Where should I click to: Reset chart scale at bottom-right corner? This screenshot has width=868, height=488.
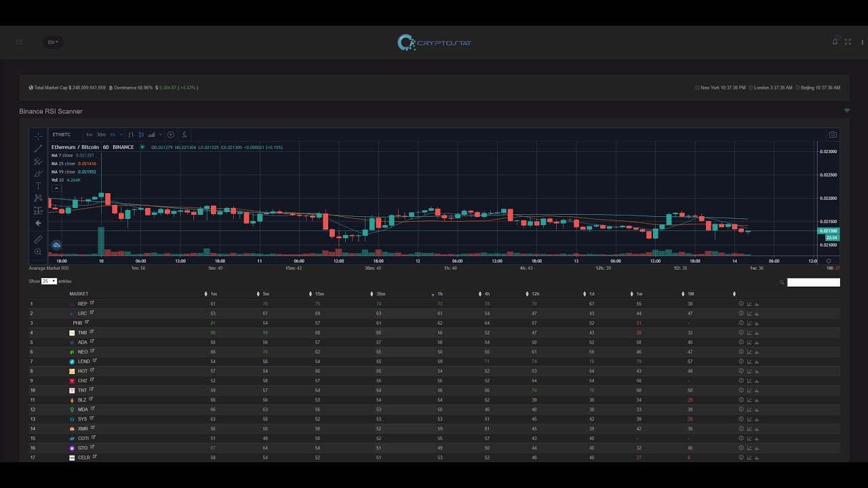[x=829, y=261]
